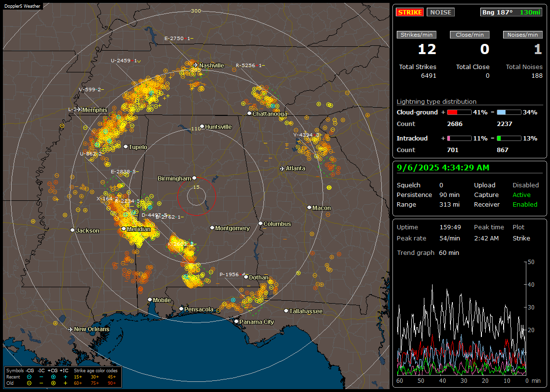The height and width of the screenshot is (392, 550).
Task: Click the Nashville airport plane icon
Action: (x=196, y=65)
